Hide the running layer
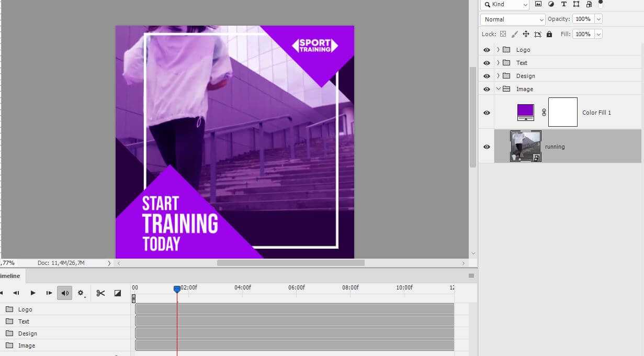This screenshot has height=356, width=644. pos(487,147)
